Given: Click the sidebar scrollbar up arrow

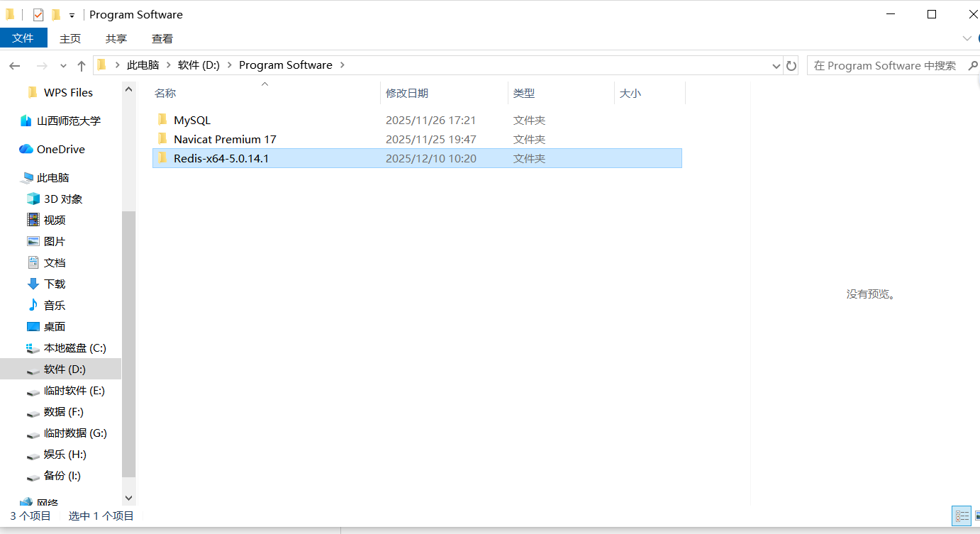Looking at the screenshot, I should coord(128,89).
